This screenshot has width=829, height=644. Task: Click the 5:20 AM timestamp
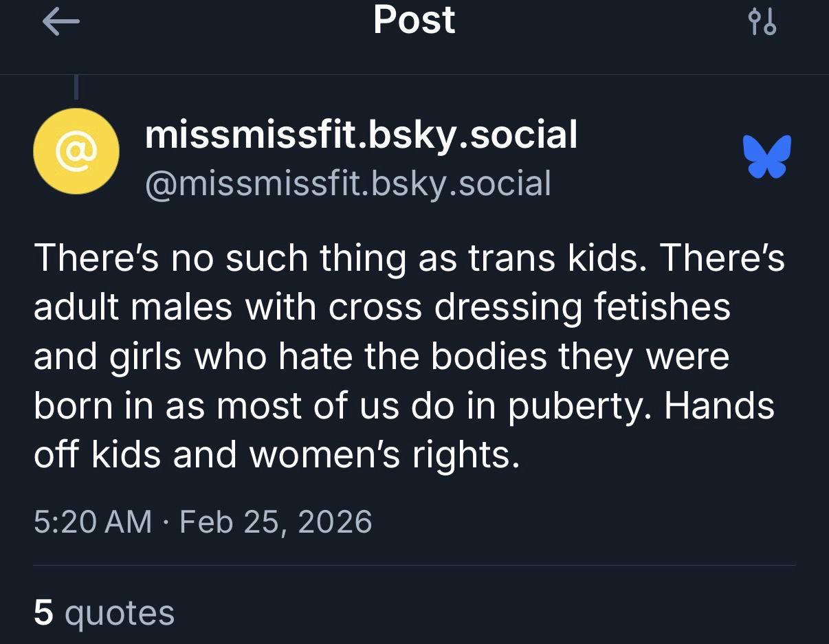[x=92, y=521]
